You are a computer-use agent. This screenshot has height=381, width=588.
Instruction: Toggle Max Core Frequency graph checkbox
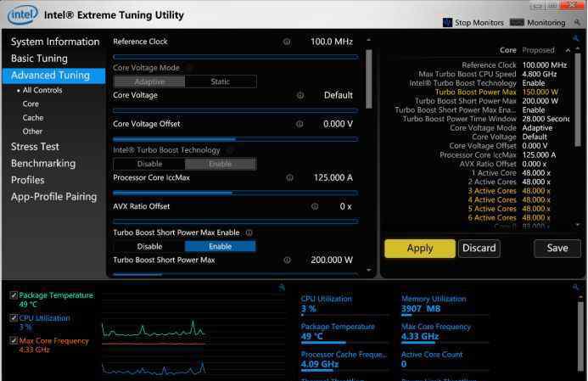point(14,340)
